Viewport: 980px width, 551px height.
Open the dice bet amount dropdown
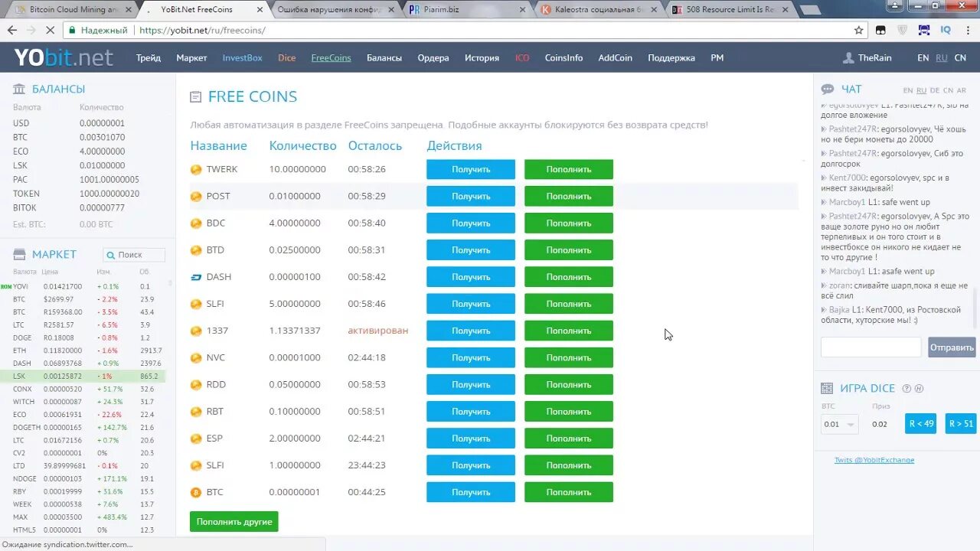tap(840, 424)
